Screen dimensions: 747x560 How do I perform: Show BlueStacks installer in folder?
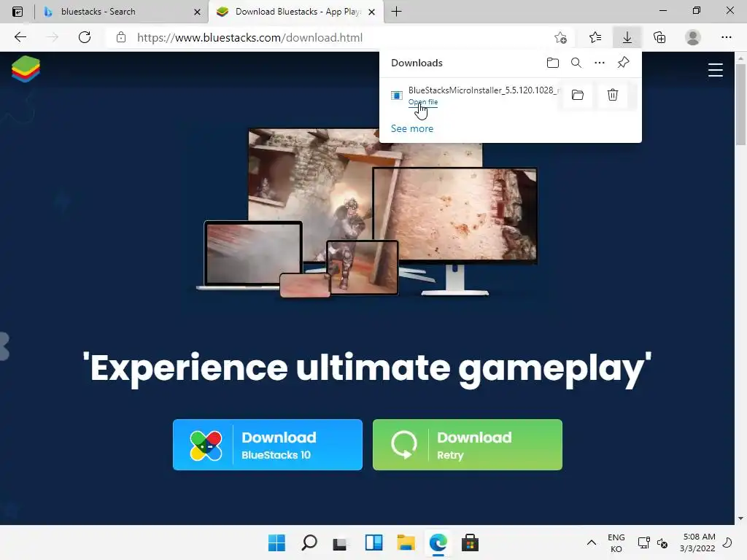(x=578, y=95)
